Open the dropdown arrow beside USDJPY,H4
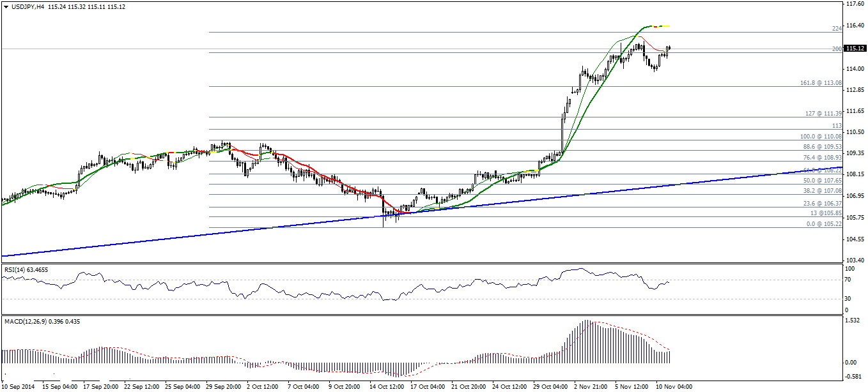Viewport: 868px width, 392px height. pyautogui.click(x=6, y=7)
